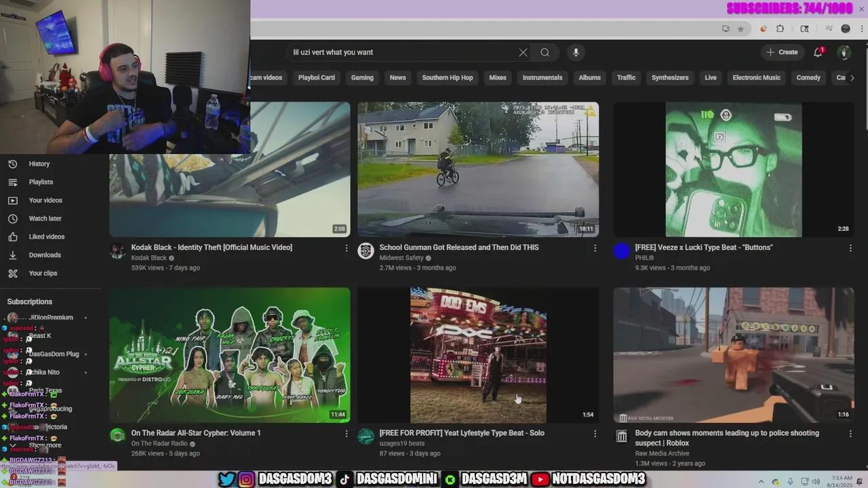Open the YouTube notifications bell
This screenshot has height=488, width=868.
[x=818, y=52]
